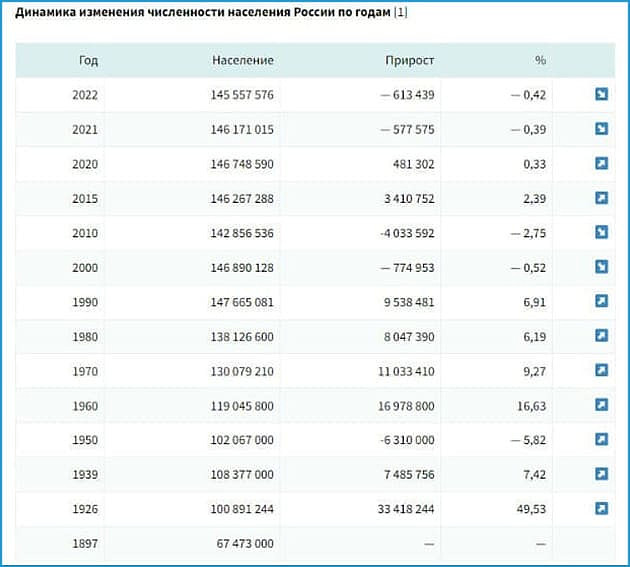Click population value 147 665 081
The image size is (630, 567).
[x=242, y=302]
